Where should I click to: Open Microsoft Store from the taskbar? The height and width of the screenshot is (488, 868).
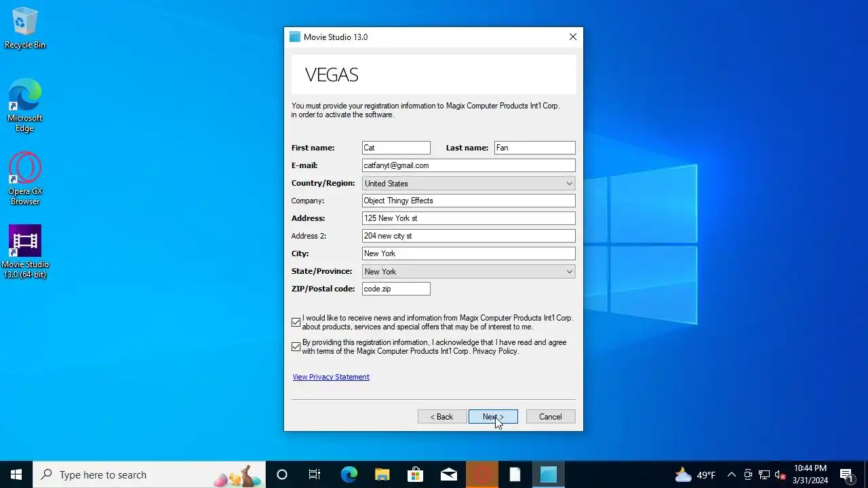coord(415,474)
